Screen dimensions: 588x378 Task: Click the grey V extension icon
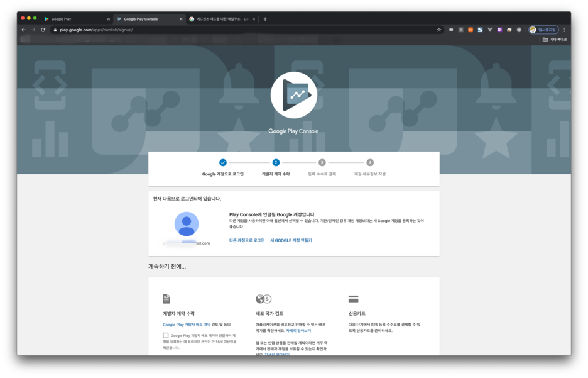[490, 30]
